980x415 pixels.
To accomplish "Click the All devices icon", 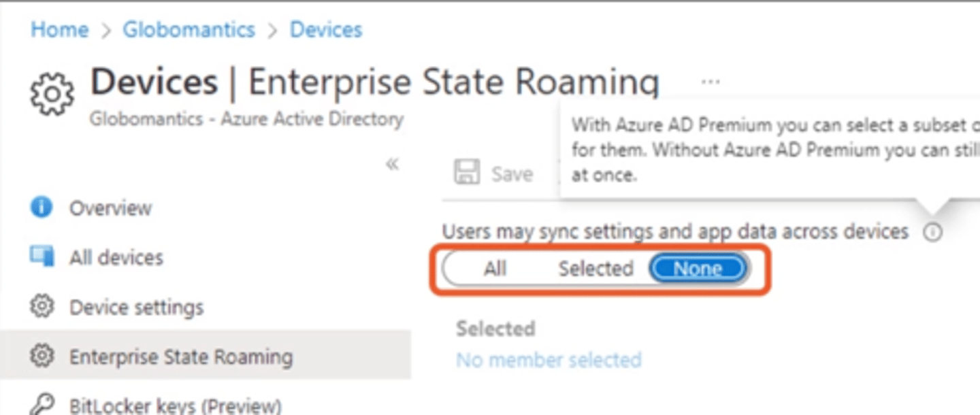I will point(42,256).
